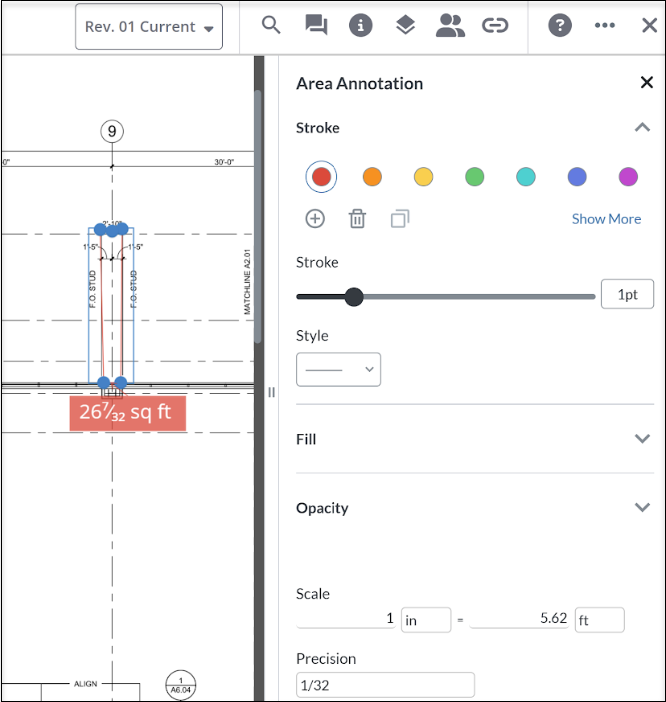Viewport: 666px width, 702px height.
Task: Add a custom stroke color plus icon
Action: [x=315, y=219]
